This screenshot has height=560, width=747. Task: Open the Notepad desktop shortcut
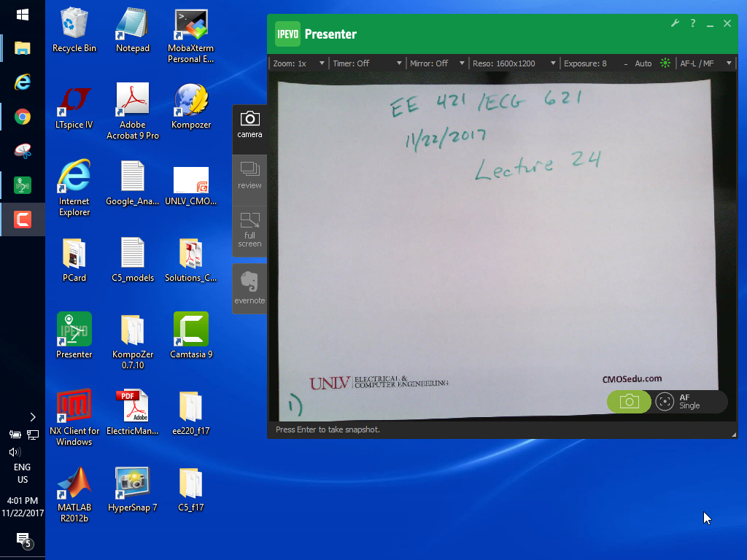click(133, 29)
